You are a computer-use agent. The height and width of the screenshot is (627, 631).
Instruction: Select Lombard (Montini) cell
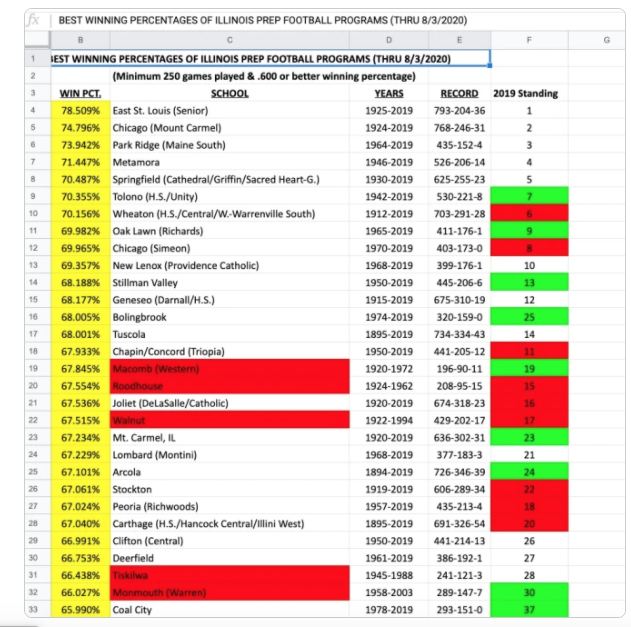tap(229, 455)
